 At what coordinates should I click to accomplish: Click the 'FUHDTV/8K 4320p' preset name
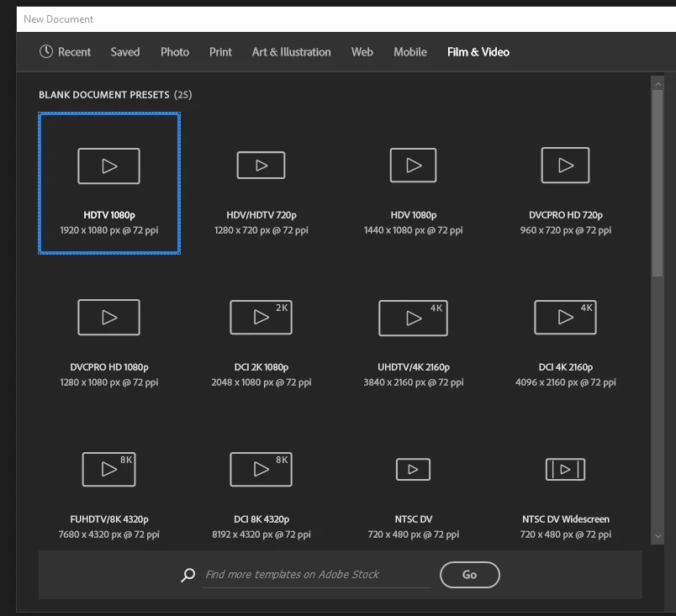(x=109, y=519)
